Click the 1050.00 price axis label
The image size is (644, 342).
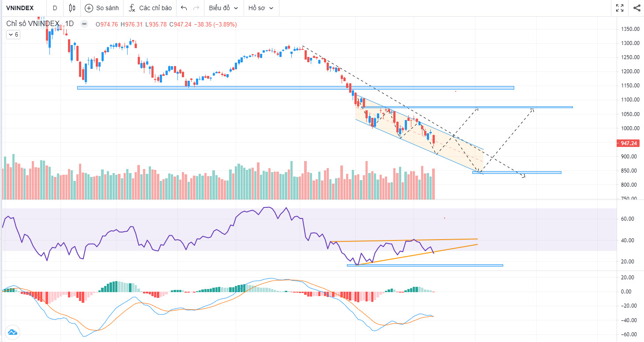630,114
